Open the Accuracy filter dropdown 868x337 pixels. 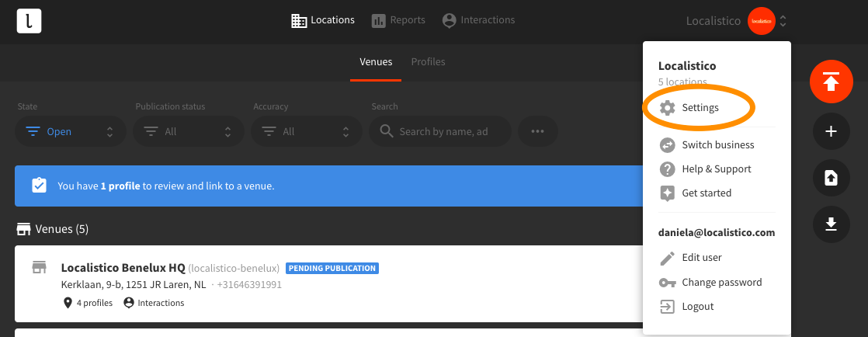click(306, 132)
